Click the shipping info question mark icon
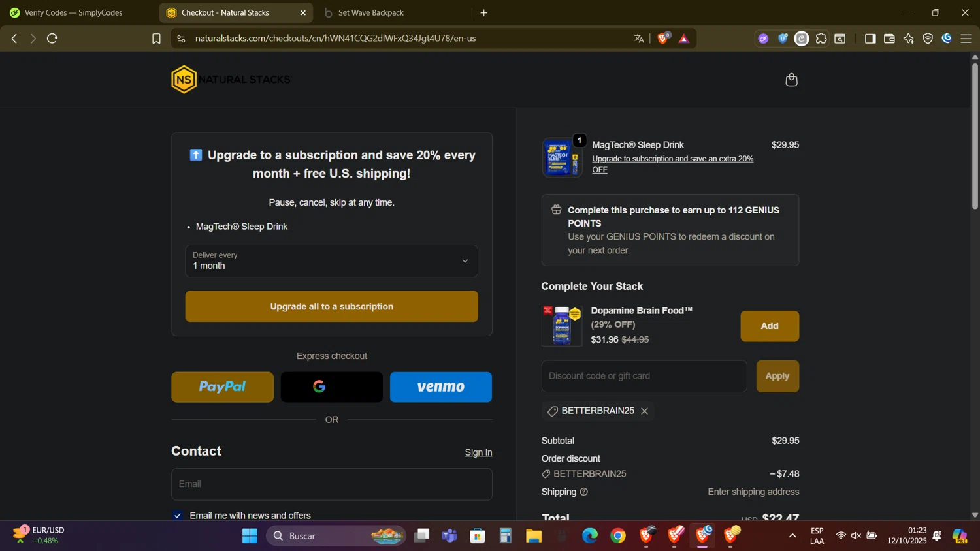 tap(584, 492)
